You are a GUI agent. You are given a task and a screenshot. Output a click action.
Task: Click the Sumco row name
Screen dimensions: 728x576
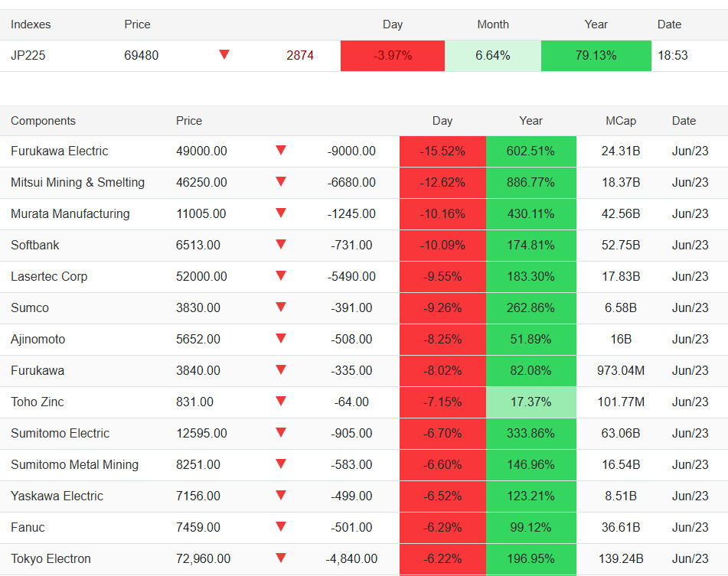tap(30, 308)
